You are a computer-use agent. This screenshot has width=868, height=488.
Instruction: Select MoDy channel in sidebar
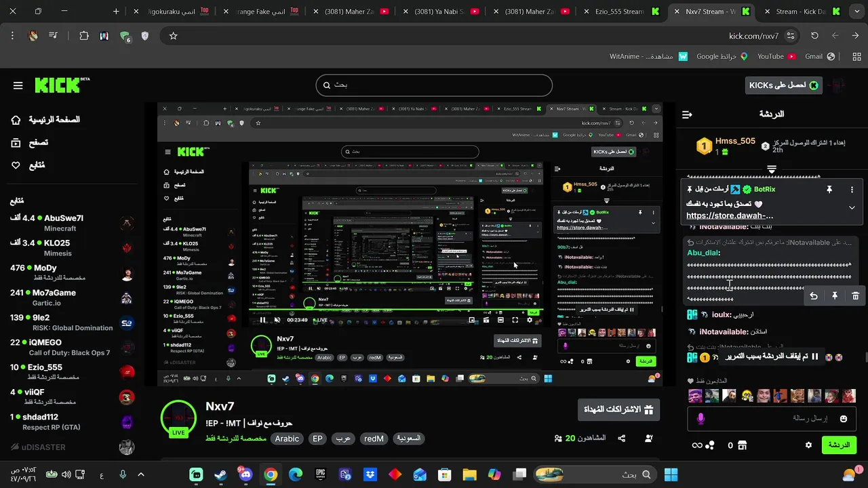(71, 272)
